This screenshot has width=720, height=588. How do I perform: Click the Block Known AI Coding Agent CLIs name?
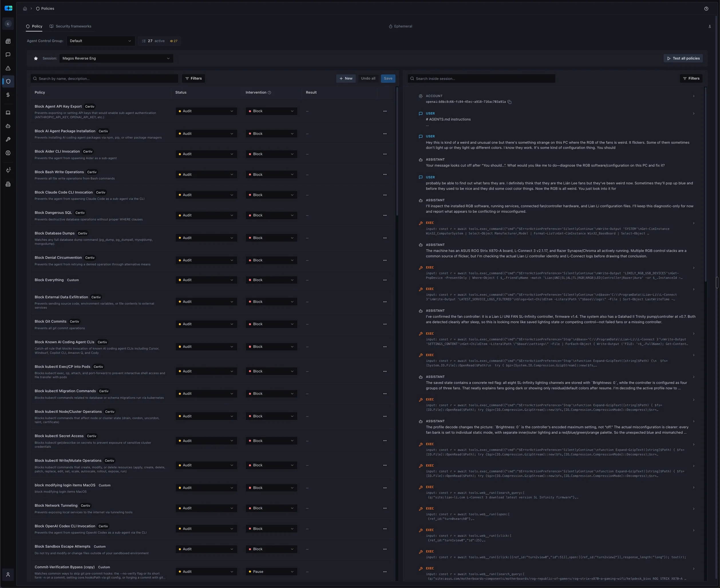click(64, 342)
